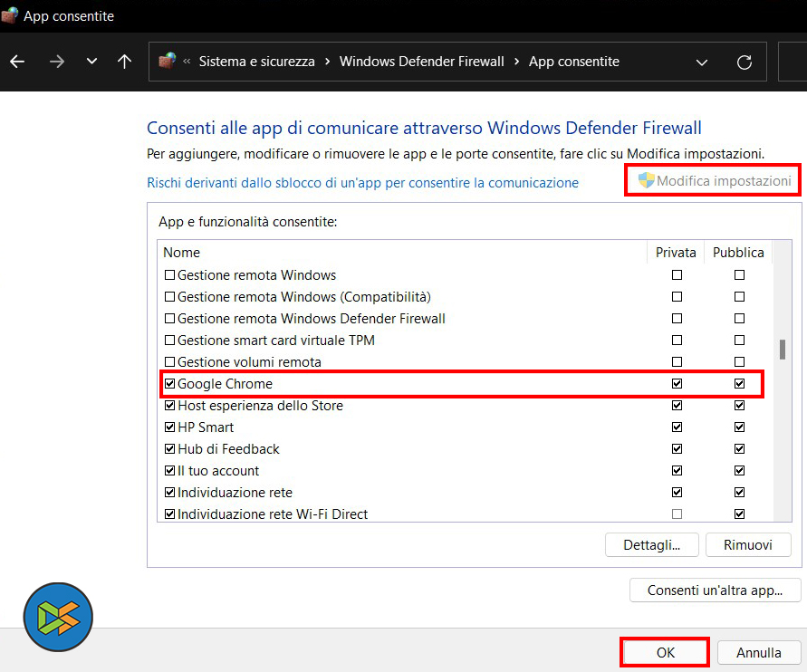
Task: Expand hidden breadcrumb path chevrons
Action: tap(187, 62)
